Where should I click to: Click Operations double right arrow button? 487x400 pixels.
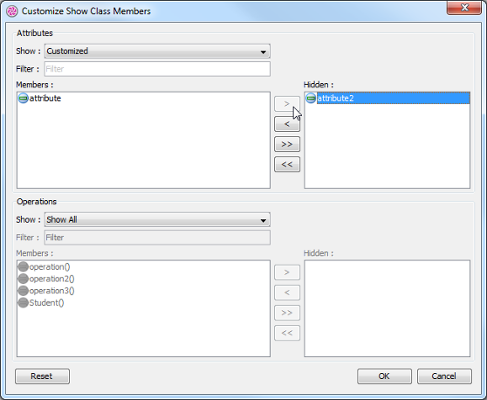287,313
